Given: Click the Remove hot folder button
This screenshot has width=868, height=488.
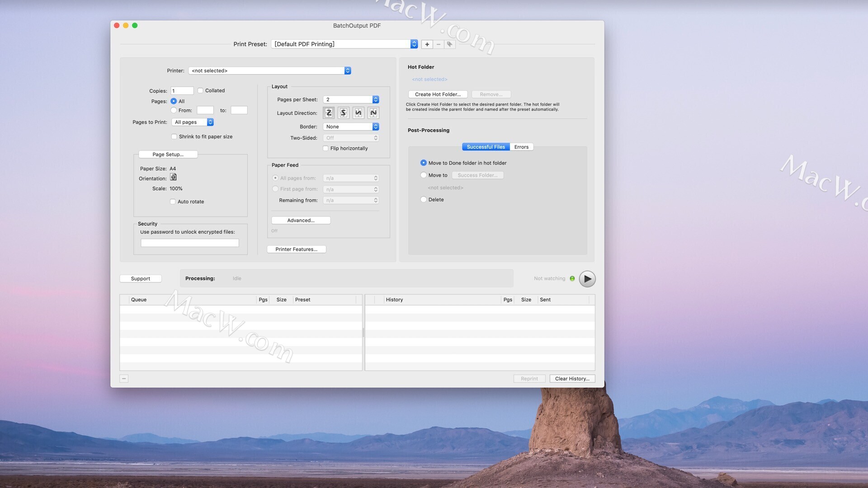Looking at the screenshot, I should point(491,94).
